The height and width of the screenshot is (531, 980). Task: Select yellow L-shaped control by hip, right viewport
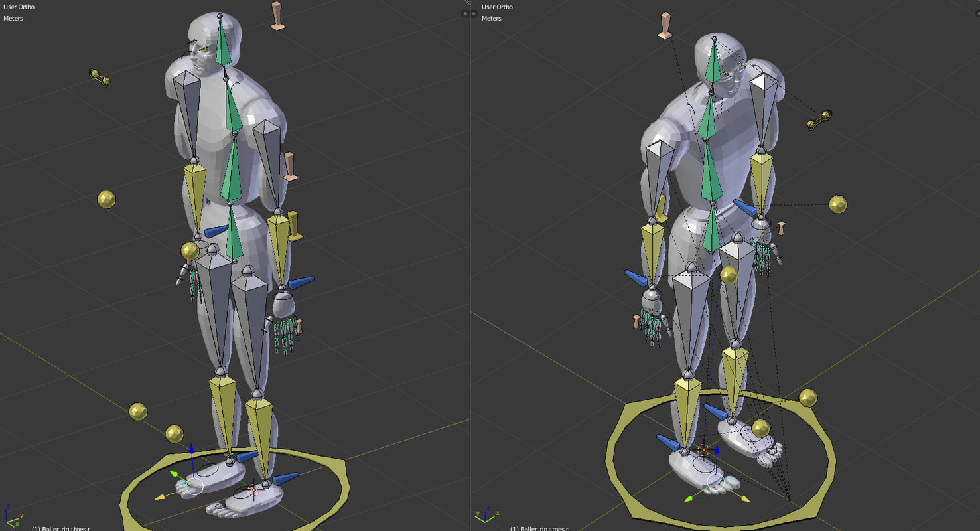tap(661, 208)
